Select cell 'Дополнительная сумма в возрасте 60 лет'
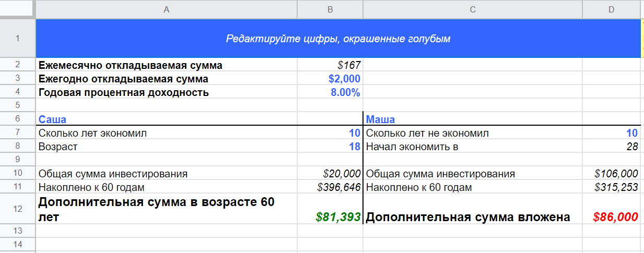The image size is (644, 253). (x=167, y=209)
